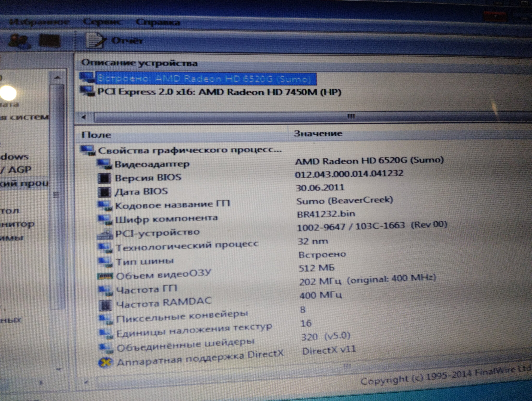Click icon next to Radeon HD 6520G entry
532x401 pixels.
coord(87,78)
